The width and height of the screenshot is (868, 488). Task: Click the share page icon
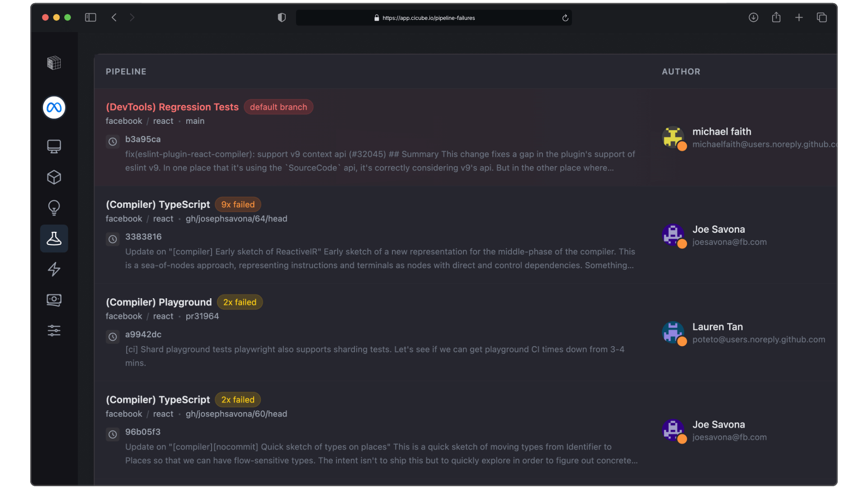tap(776, 18)
